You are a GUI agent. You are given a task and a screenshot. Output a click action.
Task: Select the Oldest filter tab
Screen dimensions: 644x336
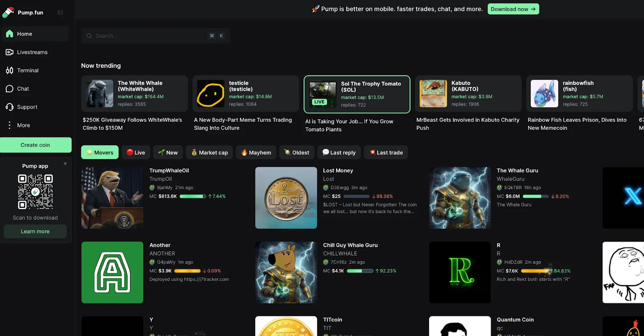point(297,152)
